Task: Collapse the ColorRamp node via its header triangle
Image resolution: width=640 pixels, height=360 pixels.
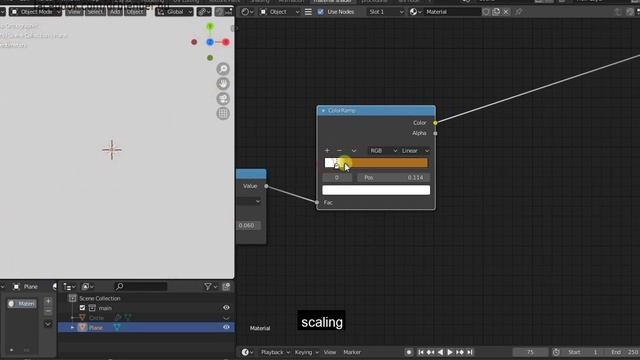Action: point(323,111)
